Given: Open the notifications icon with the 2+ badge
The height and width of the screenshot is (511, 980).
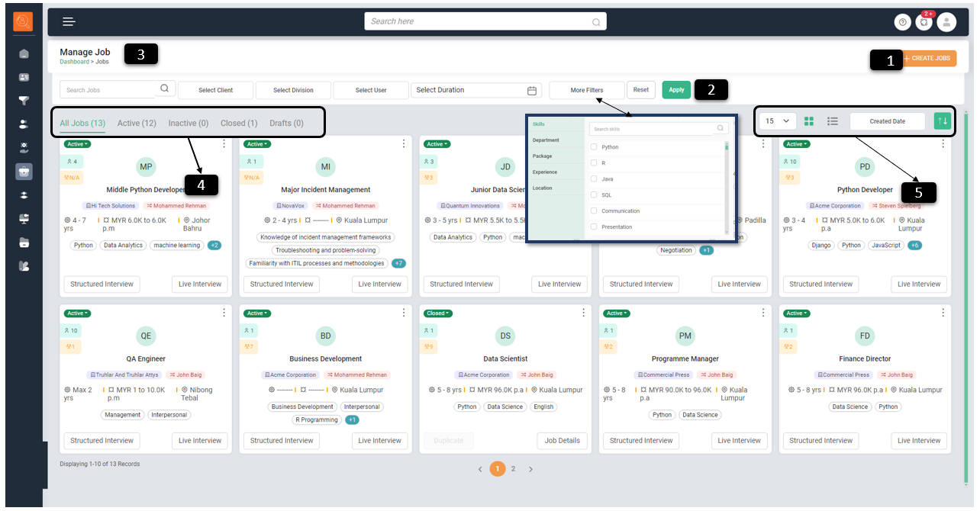Looking at the screenshot, I should [924, 22].
